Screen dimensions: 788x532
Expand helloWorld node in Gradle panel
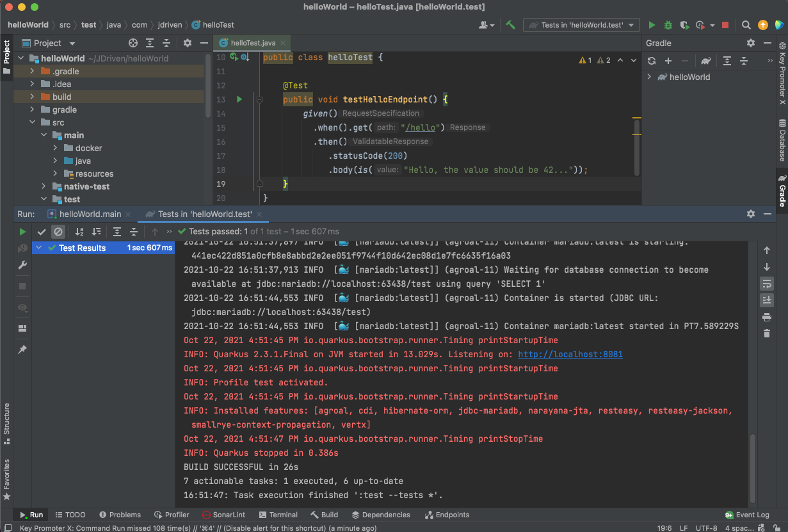[649, 77]
